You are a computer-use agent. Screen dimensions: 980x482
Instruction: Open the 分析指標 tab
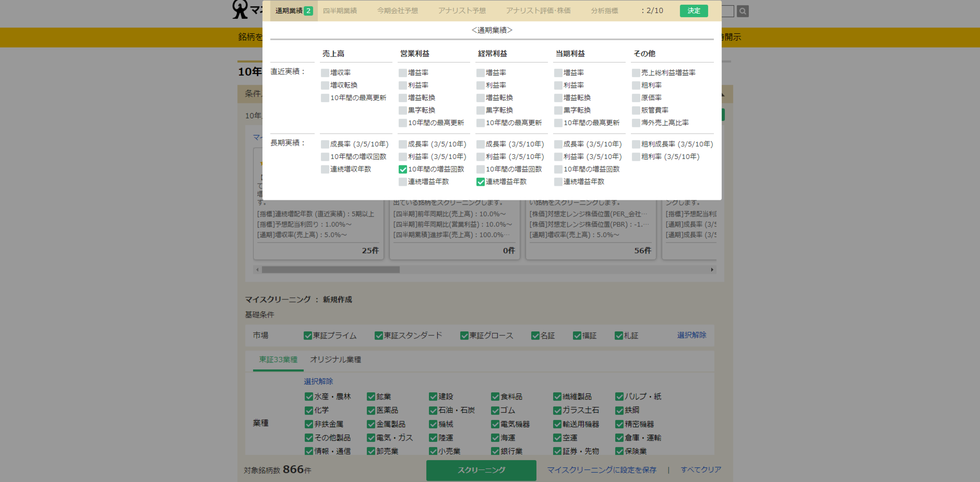[604, 10]
